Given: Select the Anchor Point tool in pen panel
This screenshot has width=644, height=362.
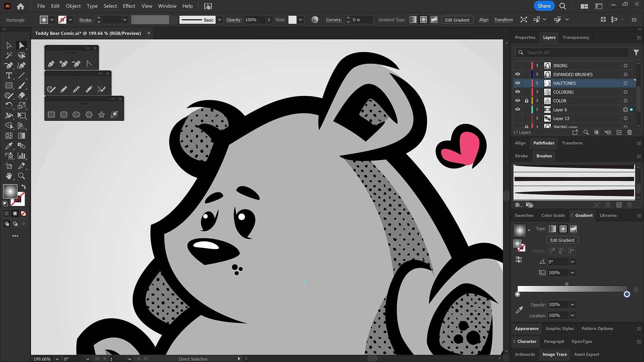Looking at the screenshot, I should point(89,64).
